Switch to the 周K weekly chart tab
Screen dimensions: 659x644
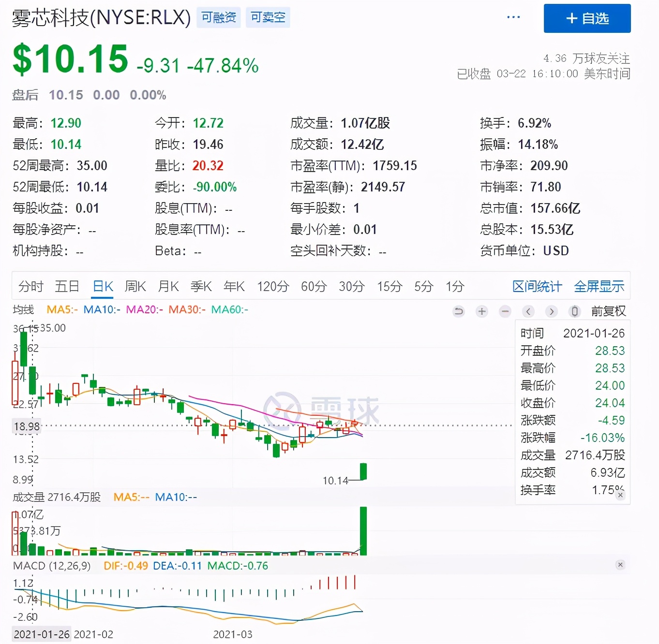click(135, 286)
